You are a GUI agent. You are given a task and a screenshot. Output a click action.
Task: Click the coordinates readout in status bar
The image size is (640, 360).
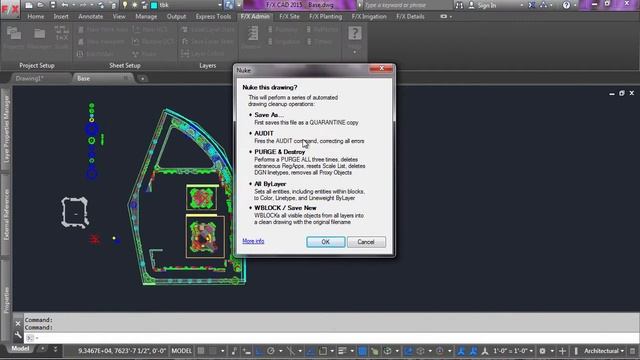pyautogui.click(x=122, y=351)
